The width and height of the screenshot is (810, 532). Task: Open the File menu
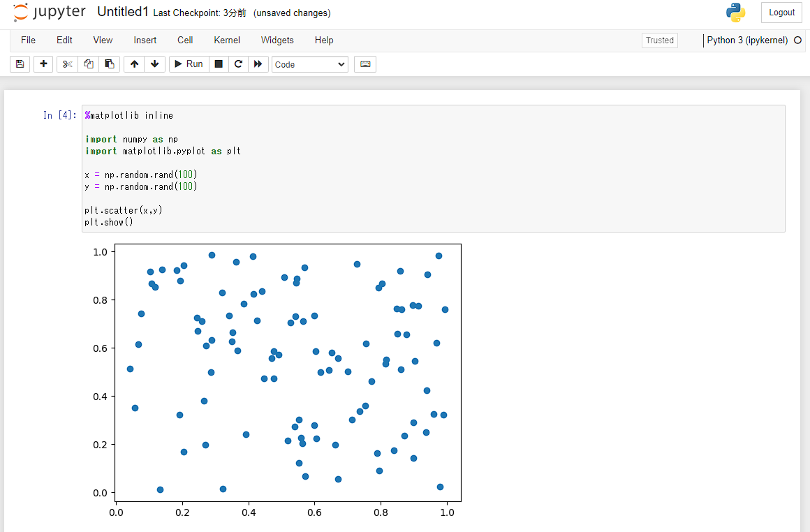tap(28, 40)
